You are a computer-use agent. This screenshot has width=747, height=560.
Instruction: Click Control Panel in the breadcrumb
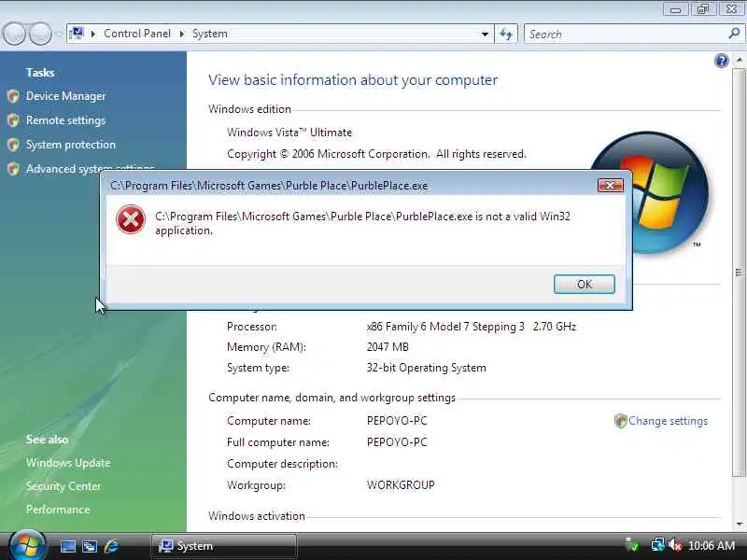click(x=136, y=34)
